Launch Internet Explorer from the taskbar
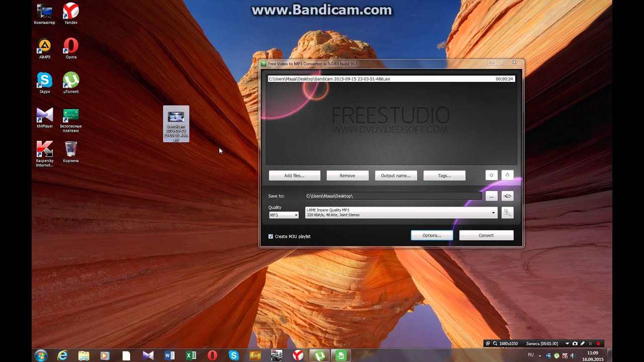The image size is (644, 362). tap(62, 355)
